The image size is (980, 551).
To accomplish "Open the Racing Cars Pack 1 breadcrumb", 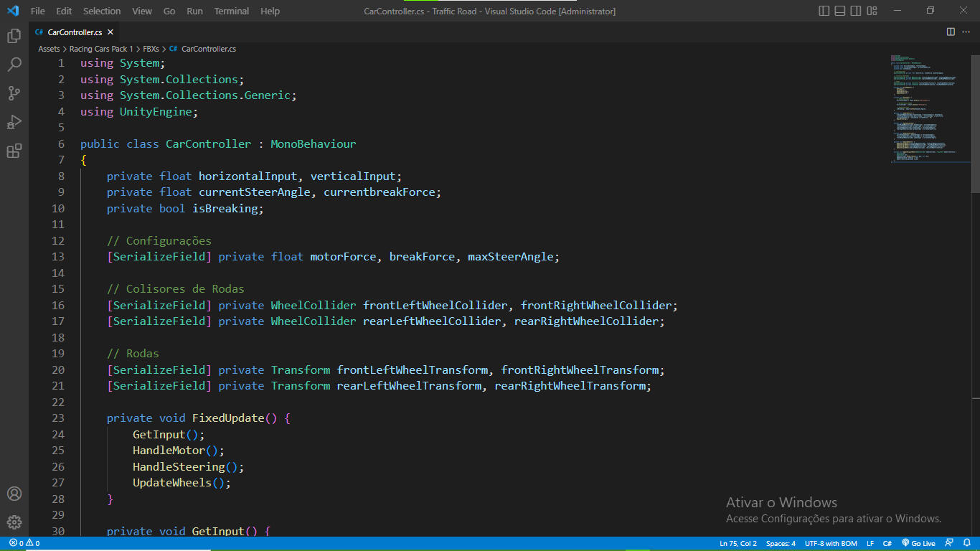I will tap(103, 48).
